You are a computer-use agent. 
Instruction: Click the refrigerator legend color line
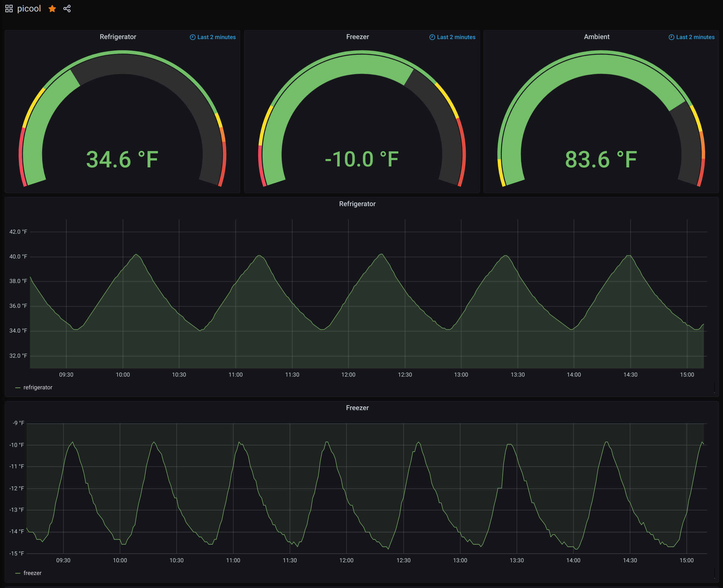pos(18,387)
